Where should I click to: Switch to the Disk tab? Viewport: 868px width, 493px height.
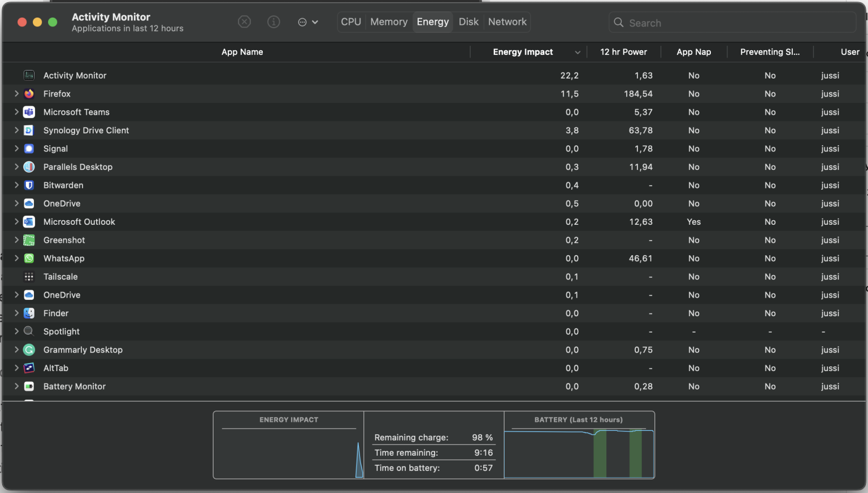(468, 22)
